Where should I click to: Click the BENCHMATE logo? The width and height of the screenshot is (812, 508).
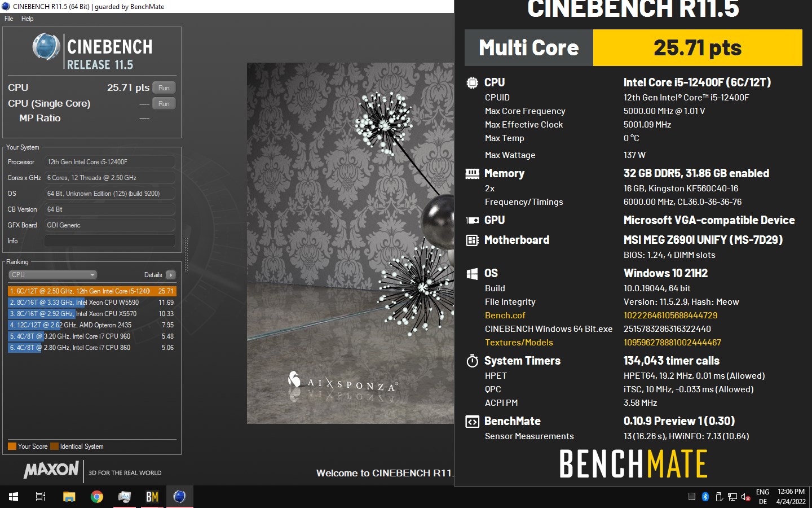coord(633,464)
